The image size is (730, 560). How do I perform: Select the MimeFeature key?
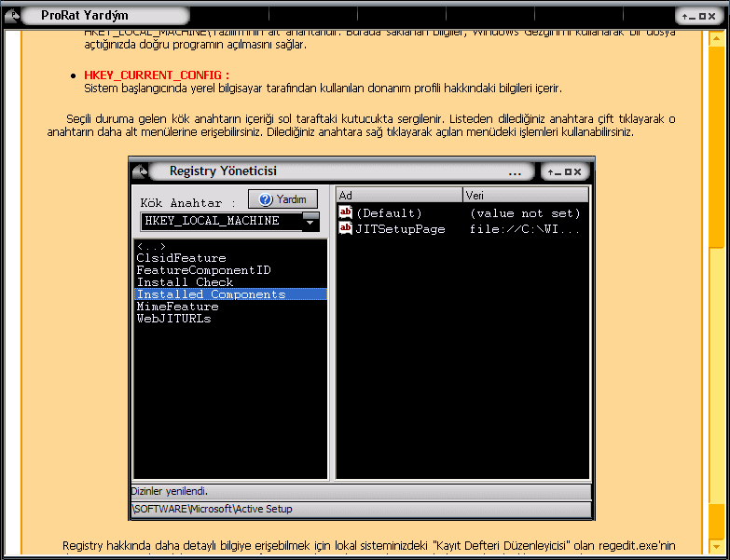pos(177,307)
